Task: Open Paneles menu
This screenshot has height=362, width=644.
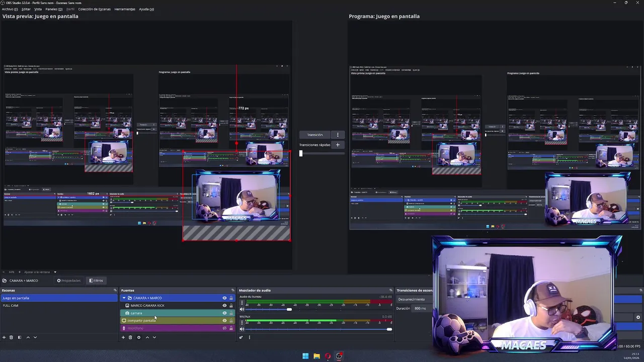Action: pyautogui.click(x=54, y=9)
